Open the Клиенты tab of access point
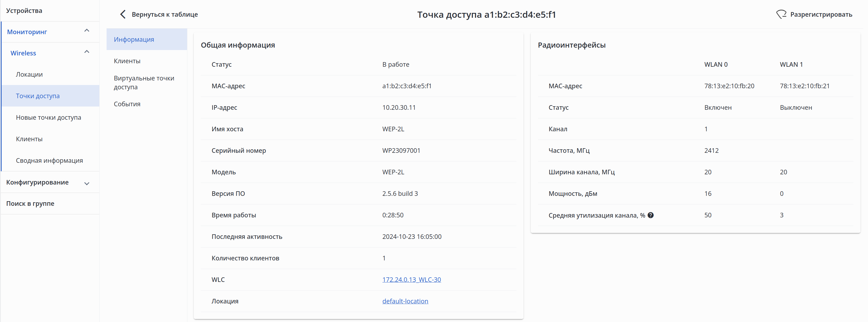 pyautogui.click(x=127, y=61)
